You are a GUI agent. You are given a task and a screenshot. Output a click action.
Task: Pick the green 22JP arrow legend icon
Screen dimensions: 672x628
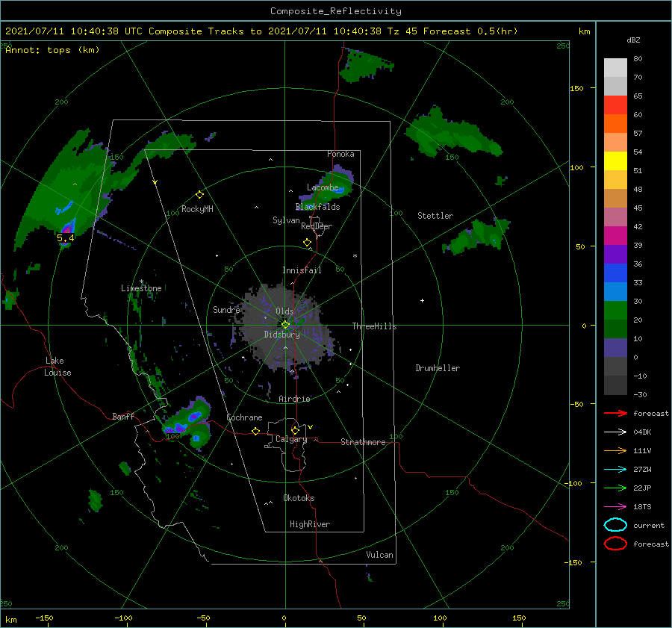point(615,488)
